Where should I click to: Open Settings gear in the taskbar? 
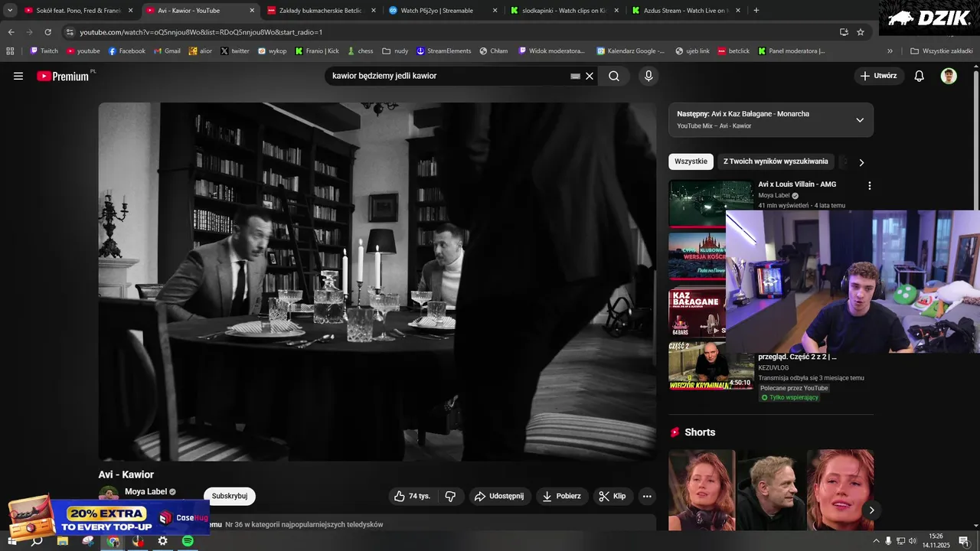click(x=162, y=541)
